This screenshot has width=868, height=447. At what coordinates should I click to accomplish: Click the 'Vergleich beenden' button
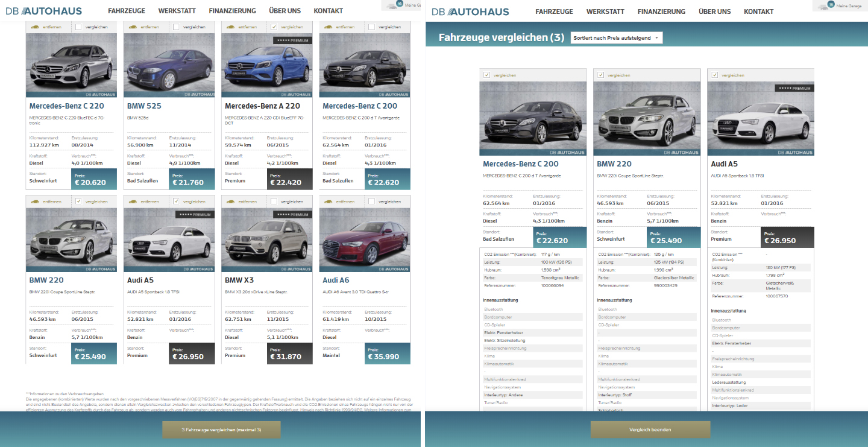coord(650,430)
